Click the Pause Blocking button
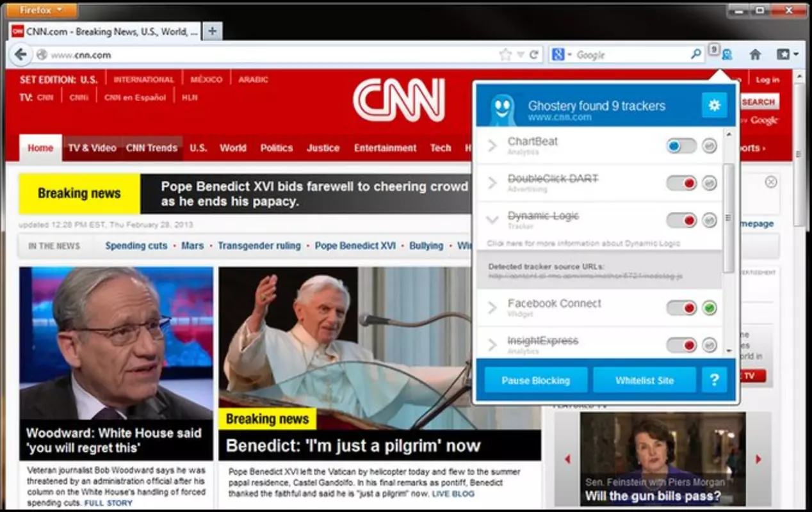 pos(535,380)
